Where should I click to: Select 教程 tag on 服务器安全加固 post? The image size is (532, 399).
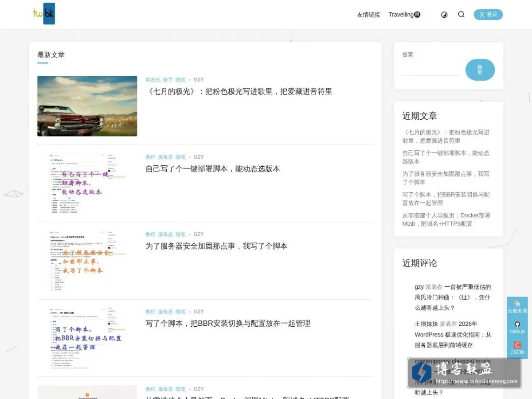coord(151,235)
